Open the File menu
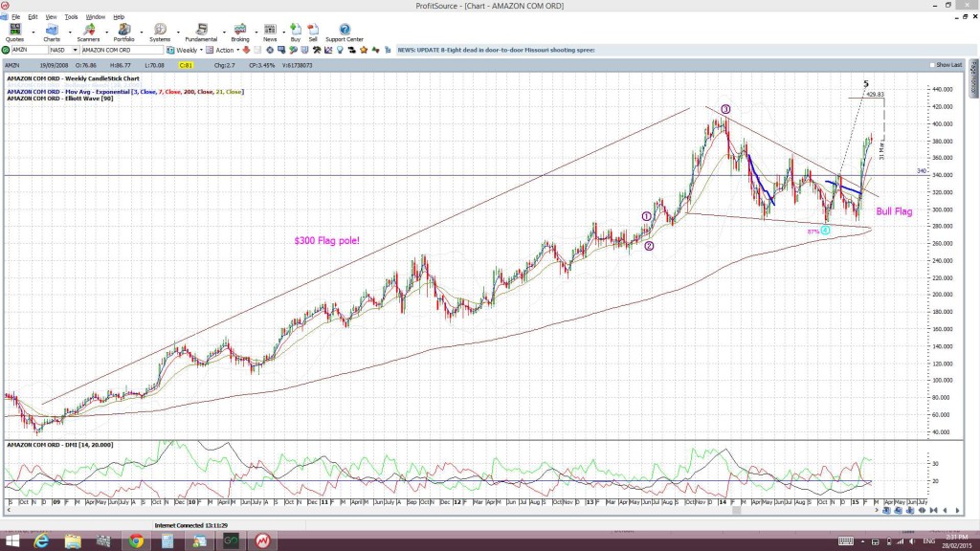 tap(15, 17)
